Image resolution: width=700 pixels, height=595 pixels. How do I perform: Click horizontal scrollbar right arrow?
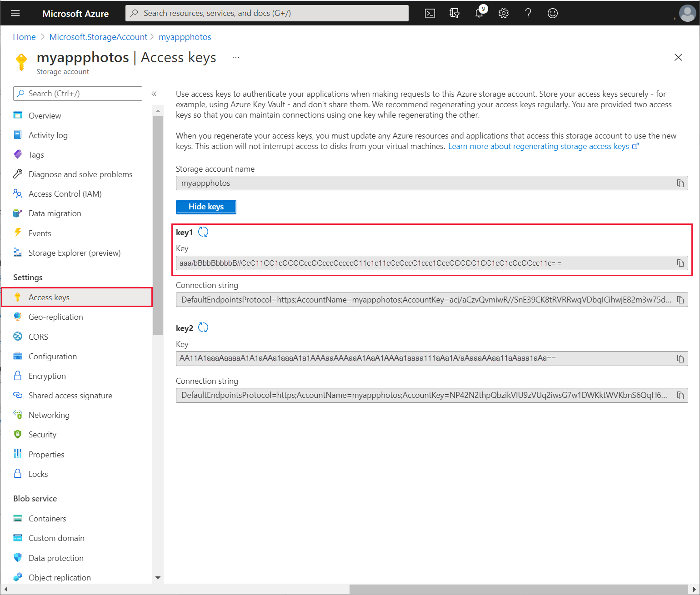coord(694,589)
